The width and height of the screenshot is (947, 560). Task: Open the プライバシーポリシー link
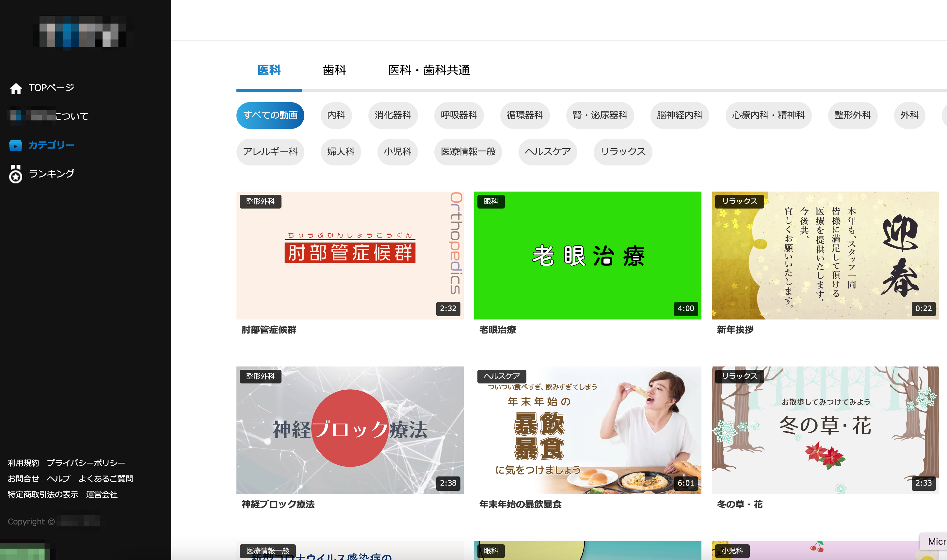tap(86, 463)
